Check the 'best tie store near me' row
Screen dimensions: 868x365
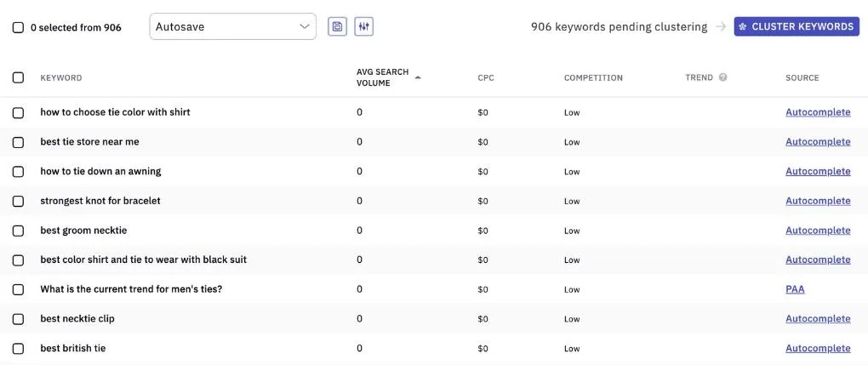point(18,142)
